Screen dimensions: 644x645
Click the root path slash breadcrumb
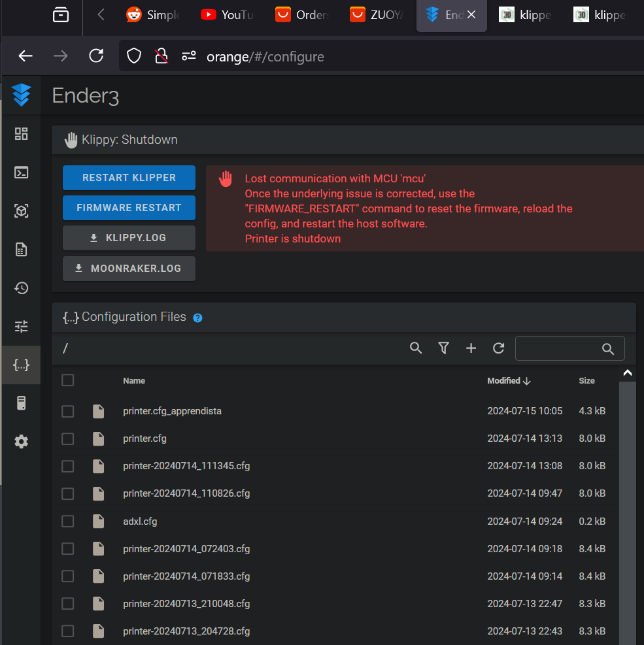[65, 348]
